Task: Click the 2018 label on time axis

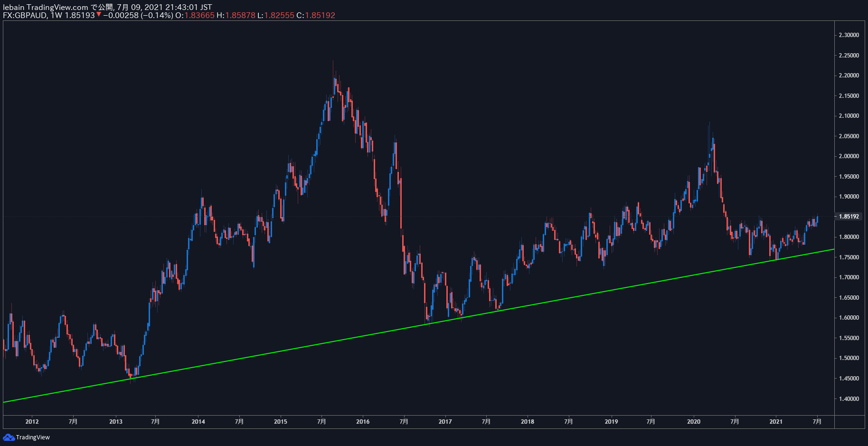Action: point(528,422)
